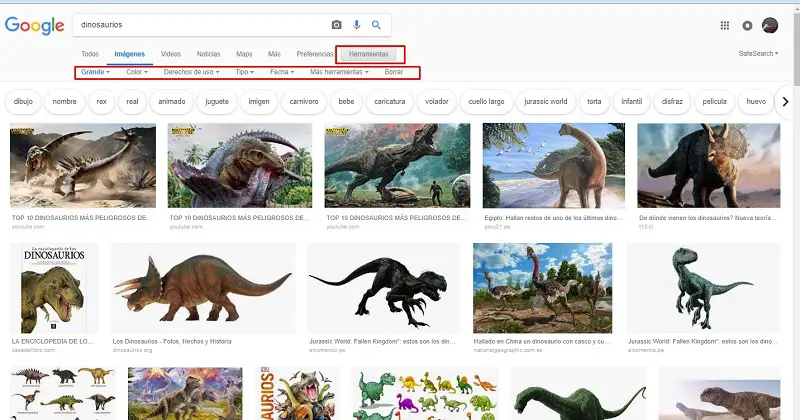Open the SafeSearch dropdown
Screen dimensions: 800x420
[758, 53]
